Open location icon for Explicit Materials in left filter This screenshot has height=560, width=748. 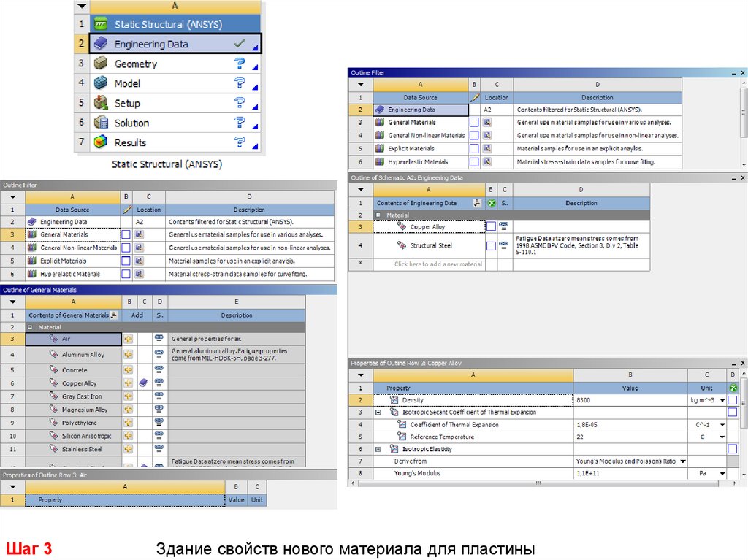pyautogui.click(x=139, y=261)
